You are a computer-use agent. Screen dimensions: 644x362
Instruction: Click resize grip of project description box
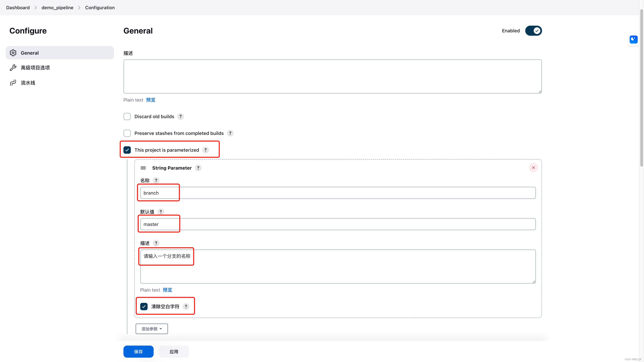tap(540, 92)
